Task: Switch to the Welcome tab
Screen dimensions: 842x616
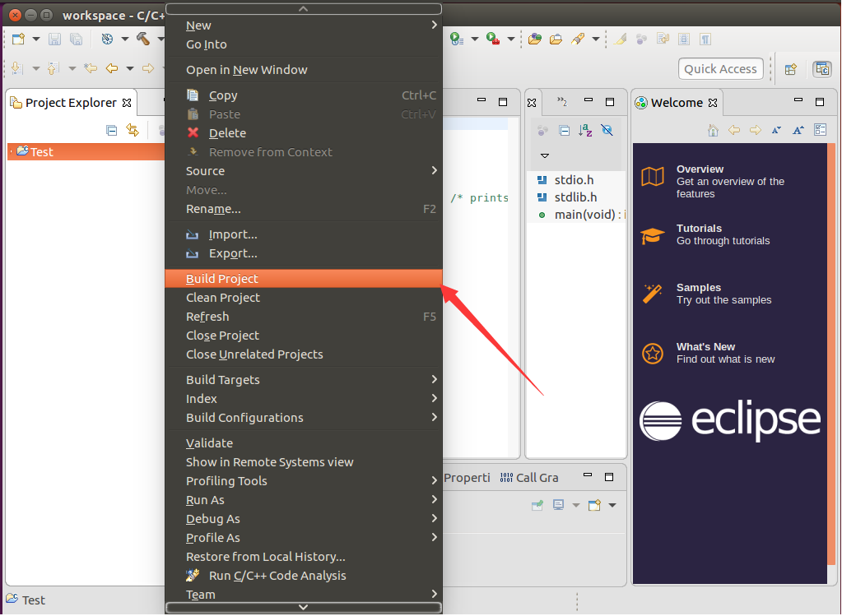Action: pyautogui.click(x=677, y=103)
